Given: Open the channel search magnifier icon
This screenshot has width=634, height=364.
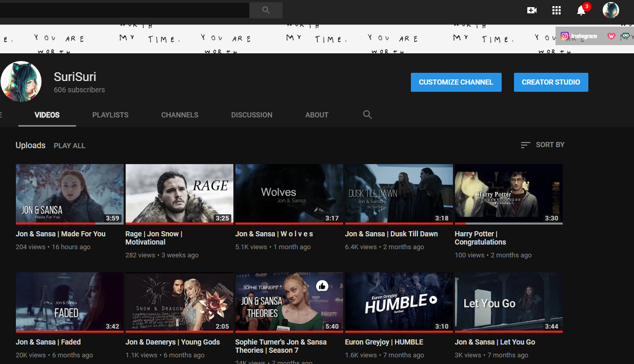Looking at the screenshot, I should [367, 115].
